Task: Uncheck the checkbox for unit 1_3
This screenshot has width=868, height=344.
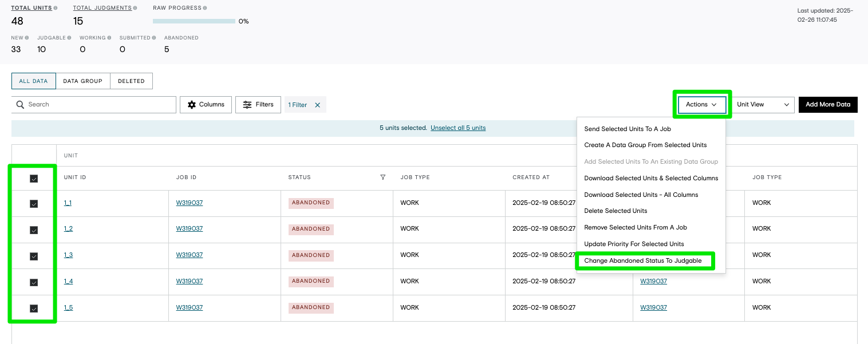Action: 34,256
